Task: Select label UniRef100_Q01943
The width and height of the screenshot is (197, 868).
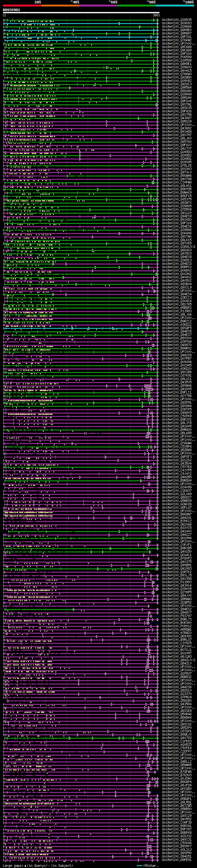Action: click(177, 169)
